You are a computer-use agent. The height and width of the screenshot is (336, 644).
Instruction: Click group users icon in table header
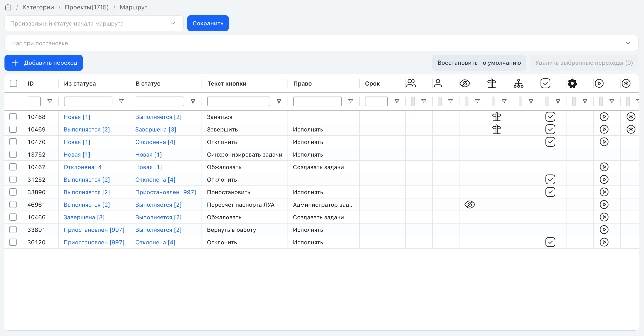coord(411,83)
